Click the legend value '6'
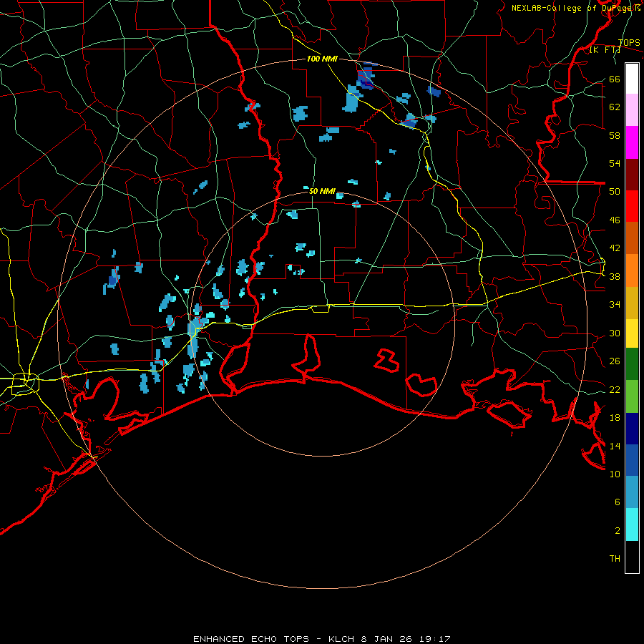This screenshot has width=644, height=644. point(618,502)
